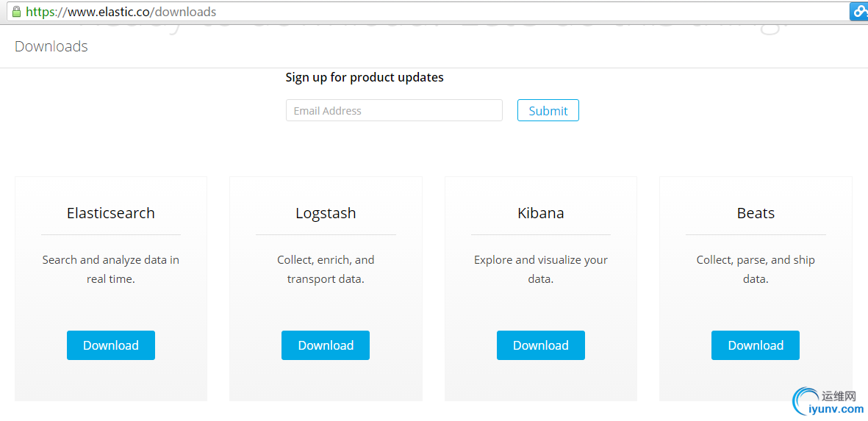This screenshot has width=868, height=421.
Task: Click 'Collect, enrich, and transport data' text
Action: coord(326,270)
